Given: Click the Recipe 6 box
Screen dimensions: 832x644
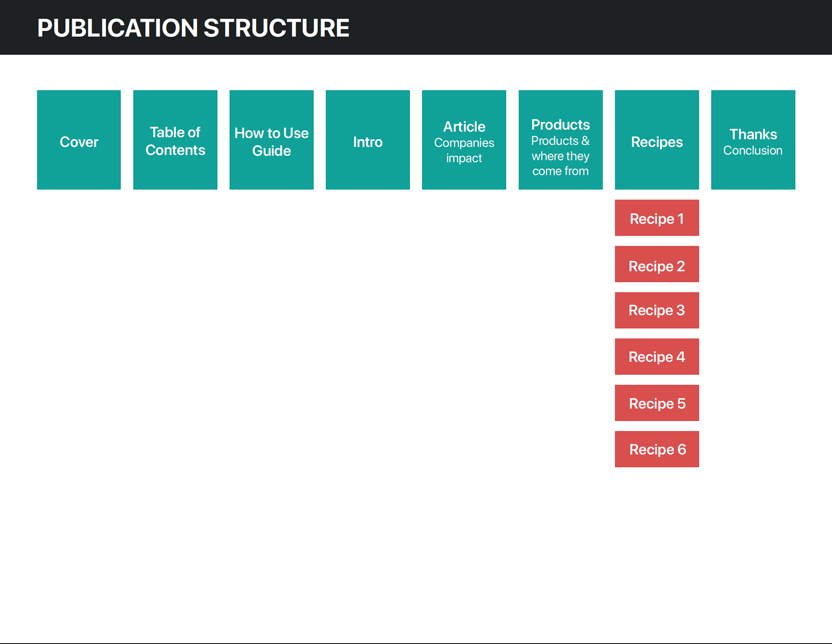Looking at the screenshot, I should point(656,449).
